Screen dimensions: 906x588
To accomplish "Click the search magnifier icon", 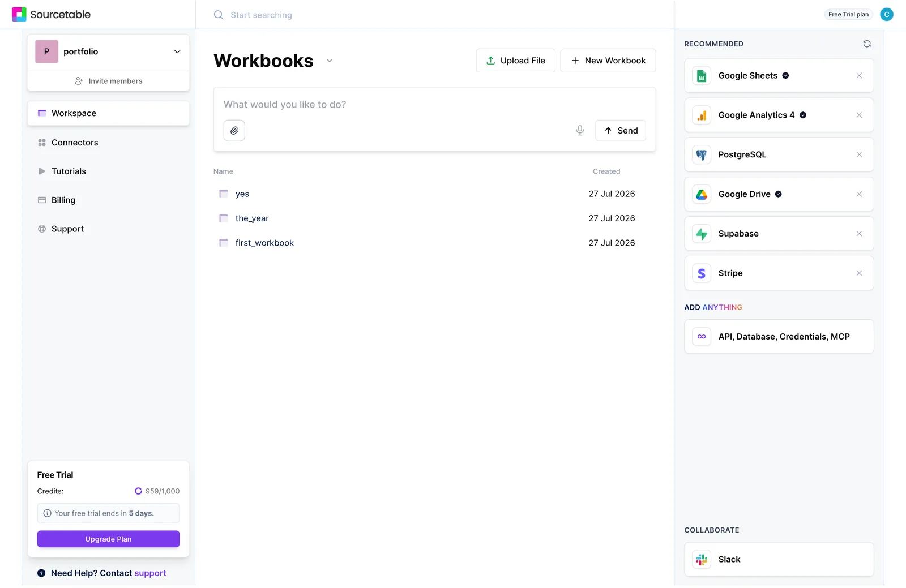I will coord(219,15).
